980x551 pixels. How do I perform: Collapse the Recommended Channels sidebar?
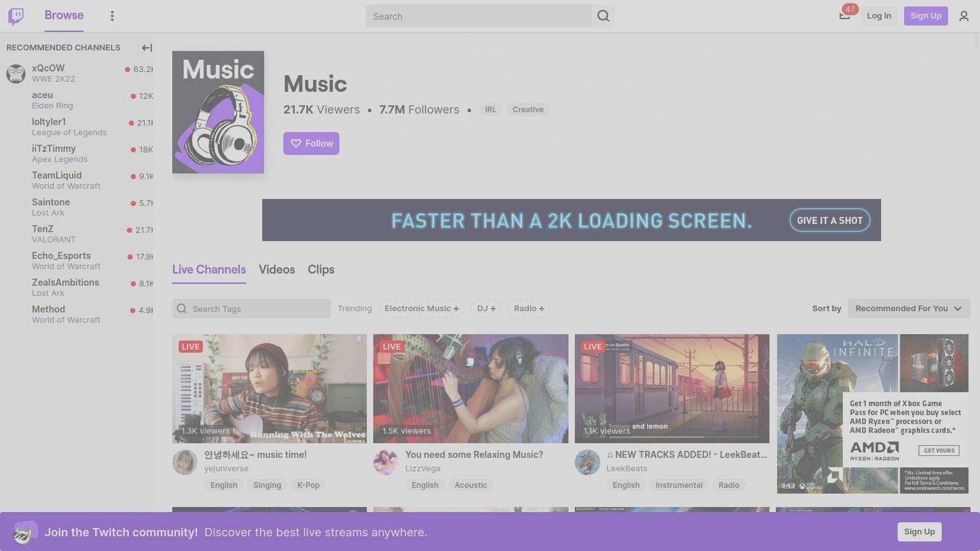point(147,48)
